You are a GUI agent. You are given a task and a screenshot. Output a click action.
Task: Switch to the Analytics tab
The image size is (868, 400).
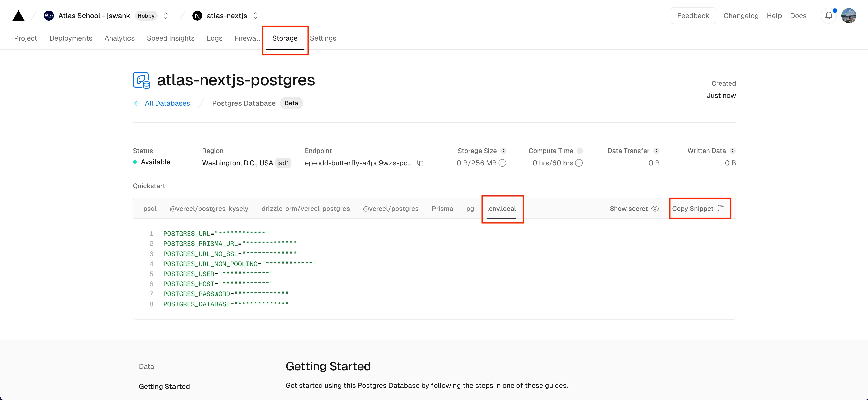pos(119,38)
